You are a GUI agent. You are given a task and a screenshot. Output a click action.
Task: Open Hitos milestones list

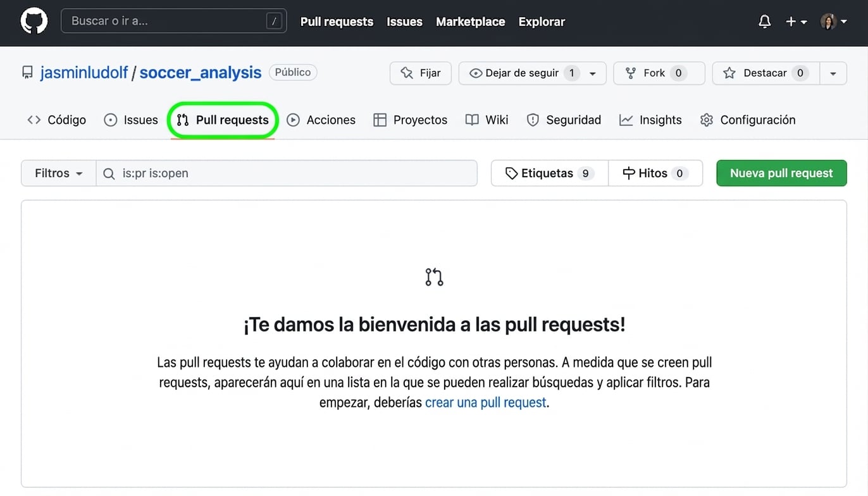(x=655, y=173)
